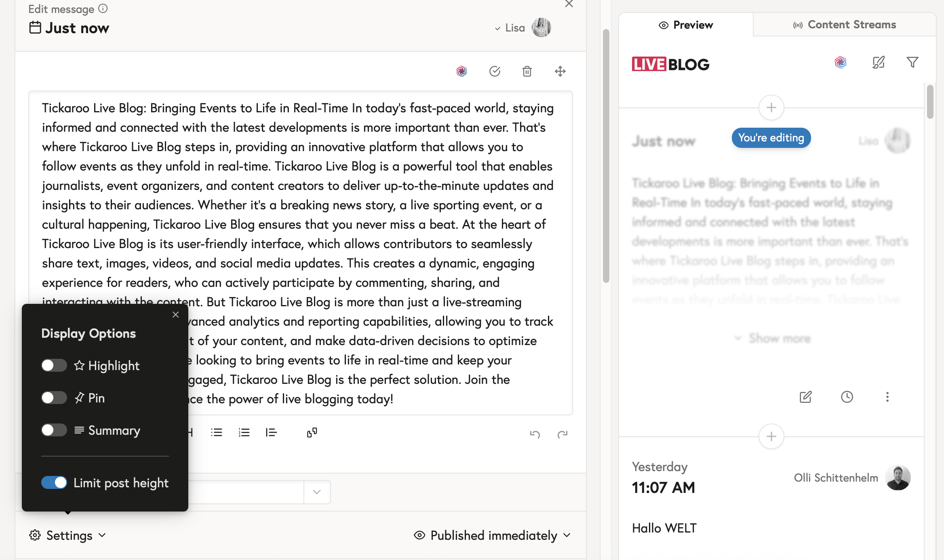This screenshot has height=560, width=944.
Task: Open the Published immediately dropdown
Action: (493, 535)
